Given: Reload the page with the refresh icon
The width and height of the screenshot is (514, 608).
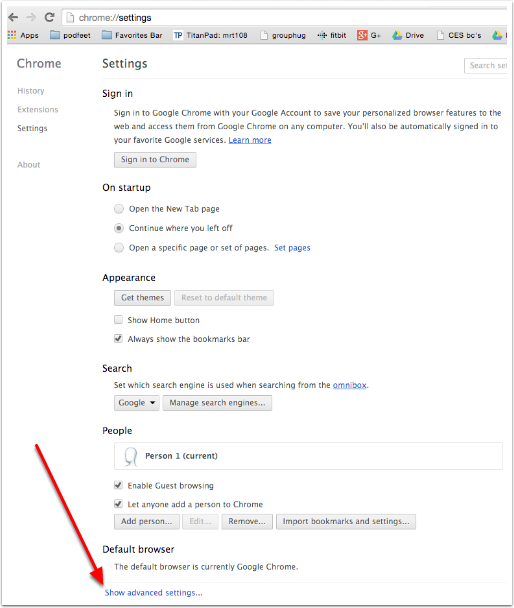Looking at the screenshot, I should coord(49,17).
